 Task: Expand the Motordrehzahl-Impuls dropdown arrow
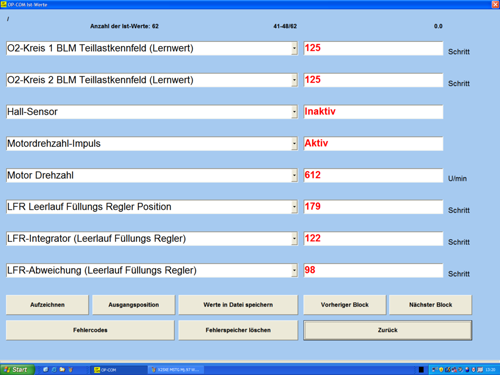coord(294,144)
